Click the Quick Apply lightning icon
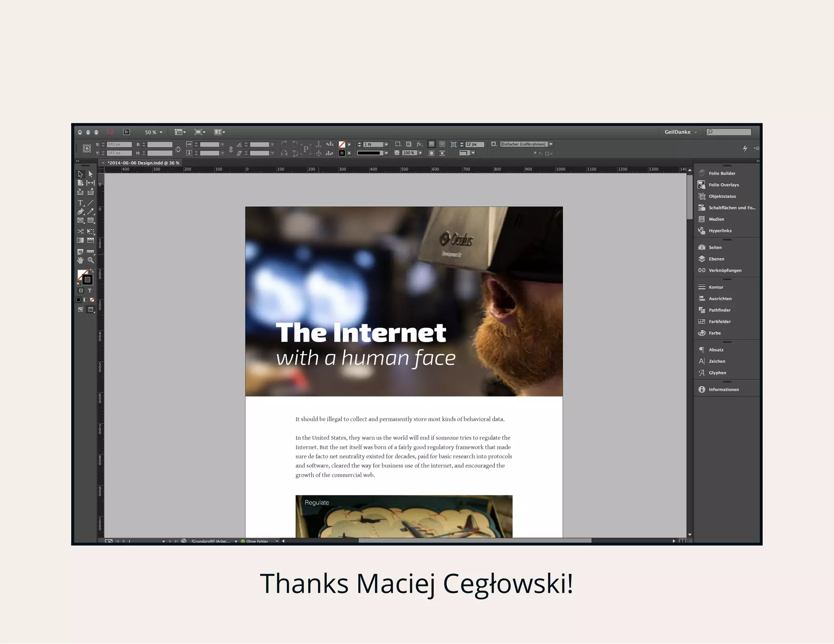Image resolution: width=834 pixels, height=644 pixels. [745, 149]
